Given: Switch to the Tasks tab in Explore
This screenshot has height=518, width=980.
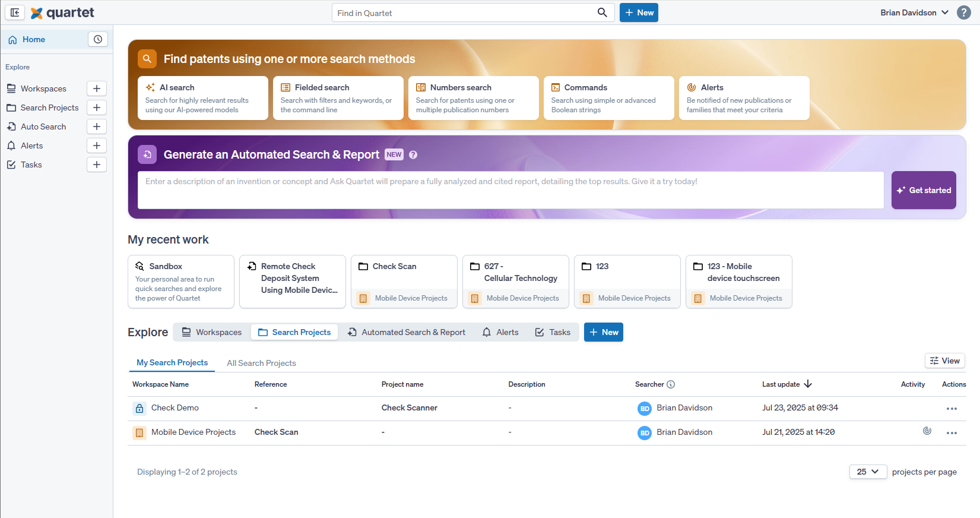Looking at the screenshot, I should point(553,332).
